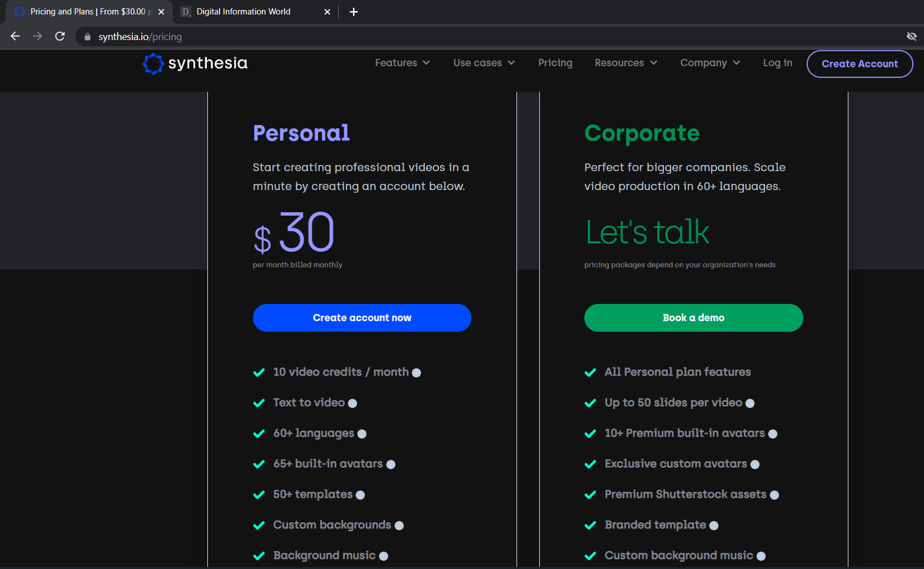924x569 pixels.
Task: Expand the Use cases dropdown menu
Action: (484, 63)
